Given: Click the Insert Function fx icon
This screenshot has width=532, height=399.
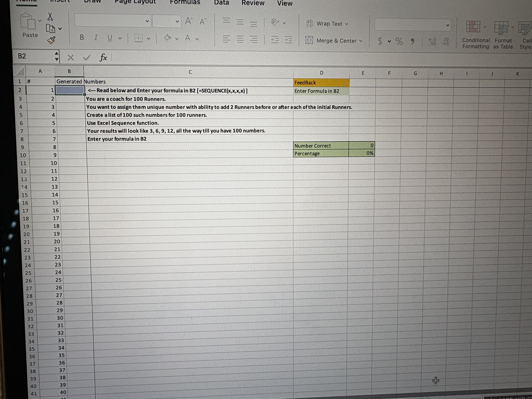Looking at the screenshot, I should tap(103, 58).
